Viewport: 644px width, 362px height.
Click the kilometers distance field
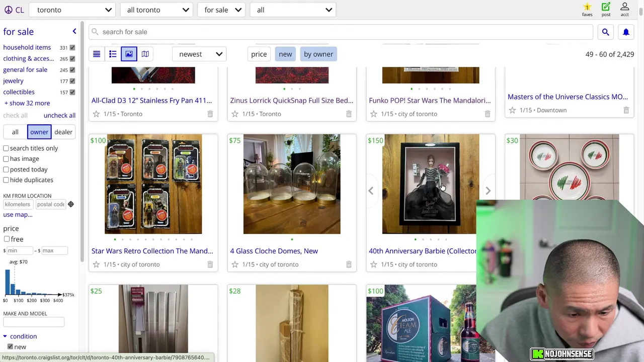point(18,204)
